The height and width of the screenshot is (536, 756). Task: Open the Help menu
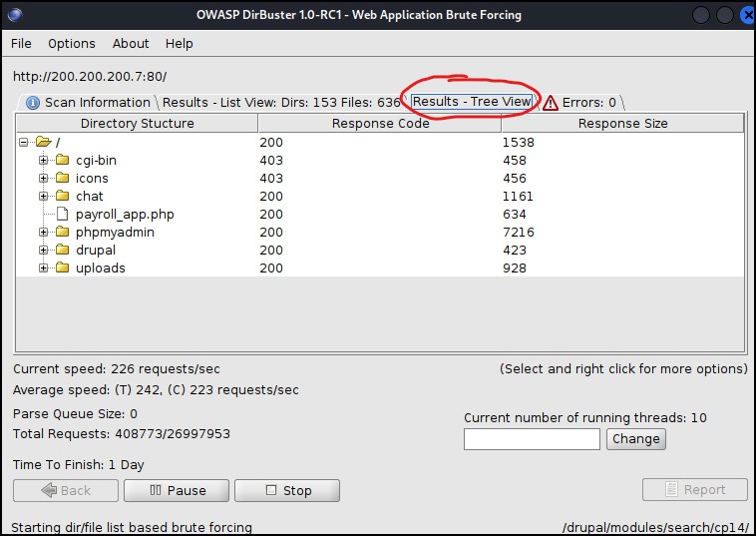180,44
